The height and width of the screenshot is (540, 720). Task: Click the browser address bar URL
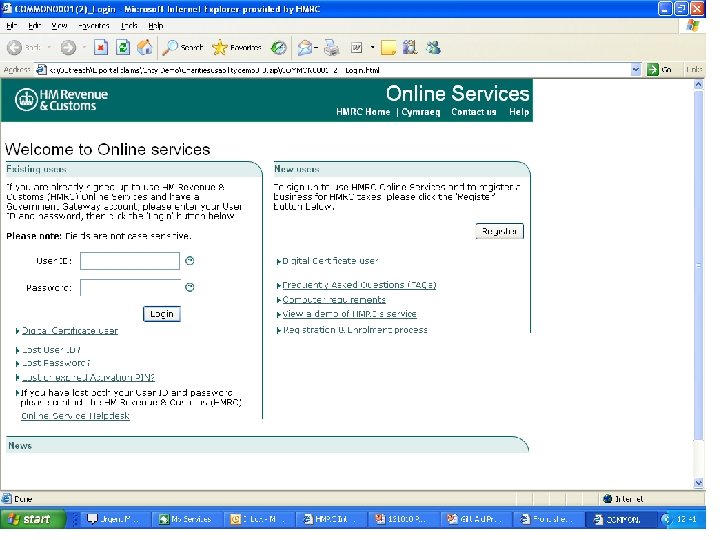(x=339, y=70)
